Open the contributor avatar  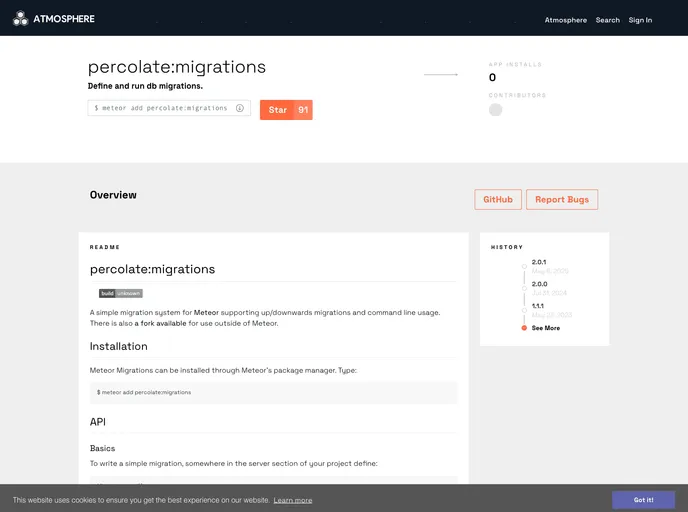coord(495,110)
